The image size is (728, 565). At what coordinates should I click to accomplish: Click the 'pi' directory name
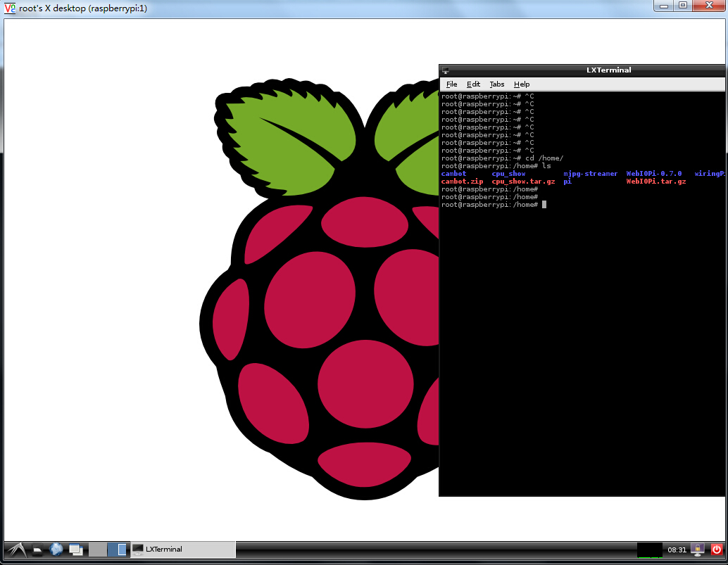[567, 182]
